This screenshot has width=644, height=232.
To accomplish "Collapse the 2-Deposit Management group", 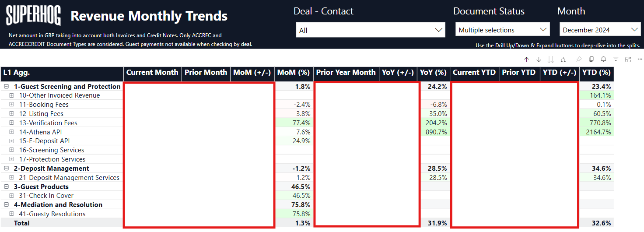I will (x=7, y=169).
